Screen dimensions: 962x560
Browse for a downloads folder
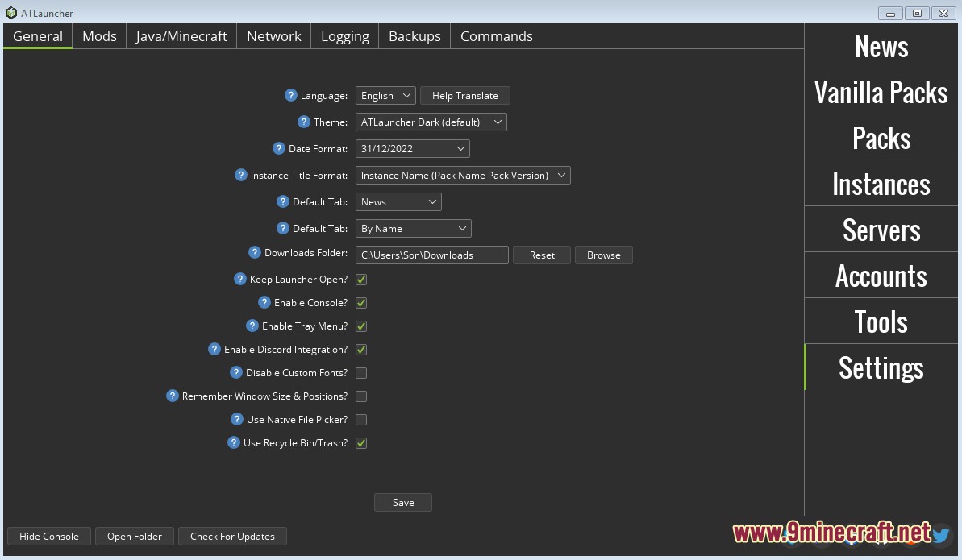coord(604,255)
